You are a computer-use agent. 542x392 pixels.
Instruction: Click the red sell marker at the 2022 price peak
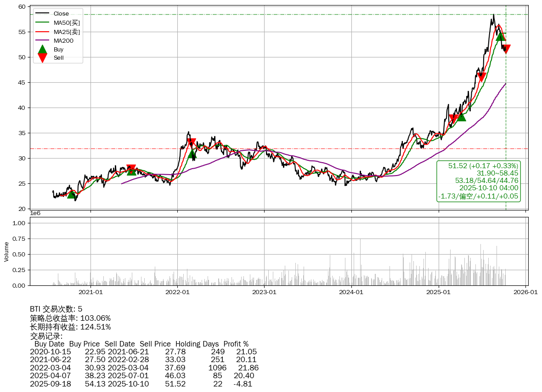(x=191, y=143)
